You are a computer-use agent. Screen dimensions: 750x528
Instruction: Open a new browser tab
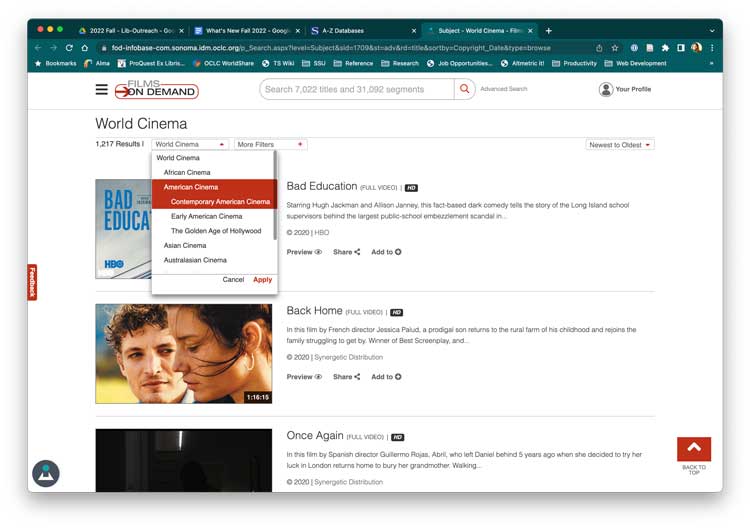tap(549, 31)
